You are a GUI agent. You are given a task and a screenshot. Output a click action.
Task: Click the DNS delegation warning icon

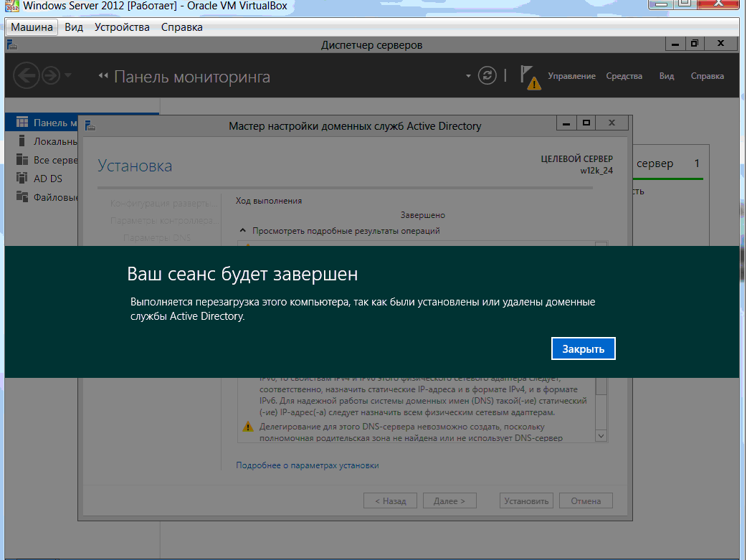(248, 427)
